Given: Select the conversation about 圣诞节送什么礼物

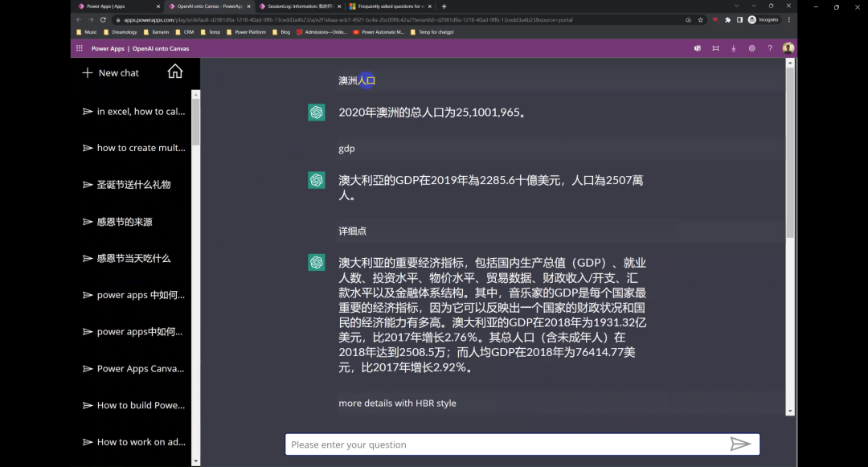Looking at the screenshot, I should (133, 185).
